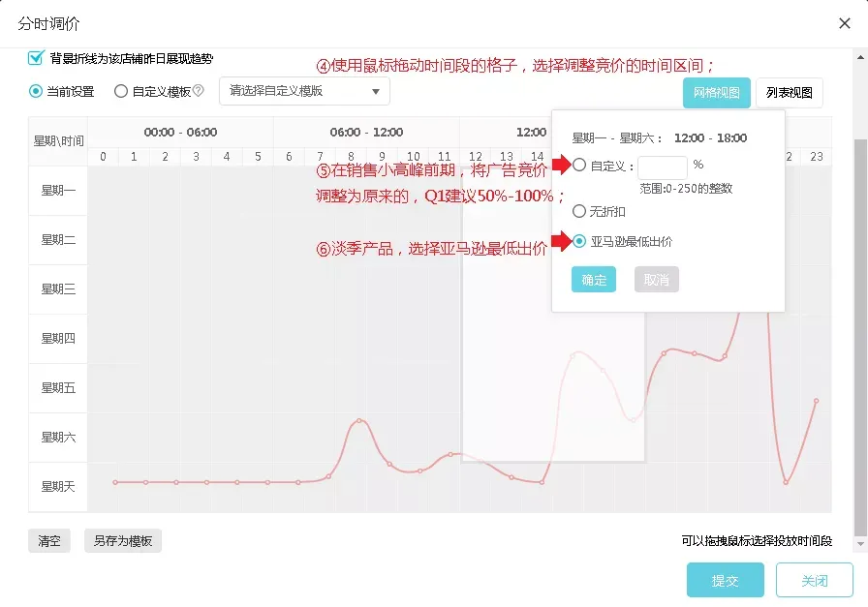Select the 自定义模板 radio button

(x=121, y=91)
